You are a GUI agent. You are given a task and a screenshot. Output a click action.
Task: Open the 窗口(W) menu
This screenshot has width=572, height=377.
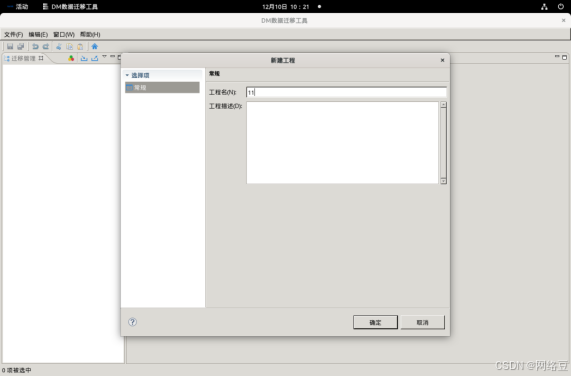tap(64, 34)
